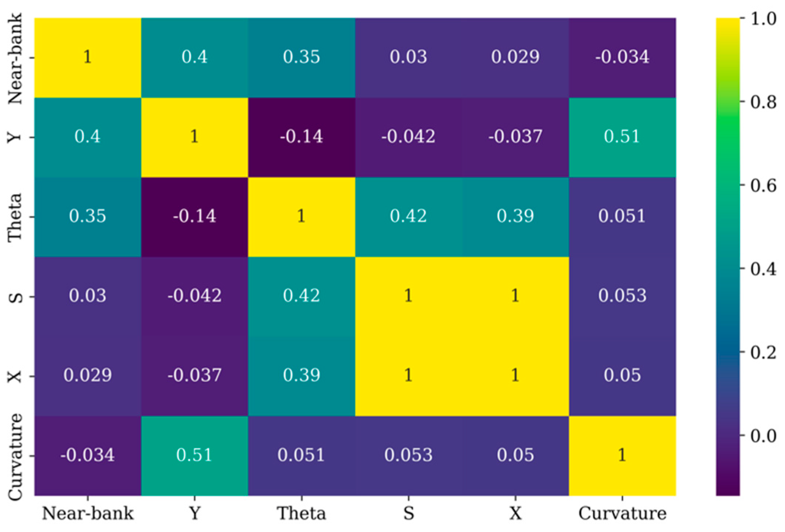The image size is (785, 532).
Task: Select the 0.029 cell in the Near-bank row
Action: [x=515, y=57]
